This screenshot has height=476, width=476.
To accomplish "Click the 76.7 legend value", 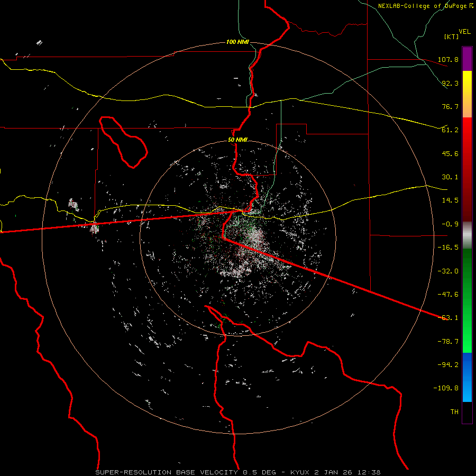I will coord(450,106).
